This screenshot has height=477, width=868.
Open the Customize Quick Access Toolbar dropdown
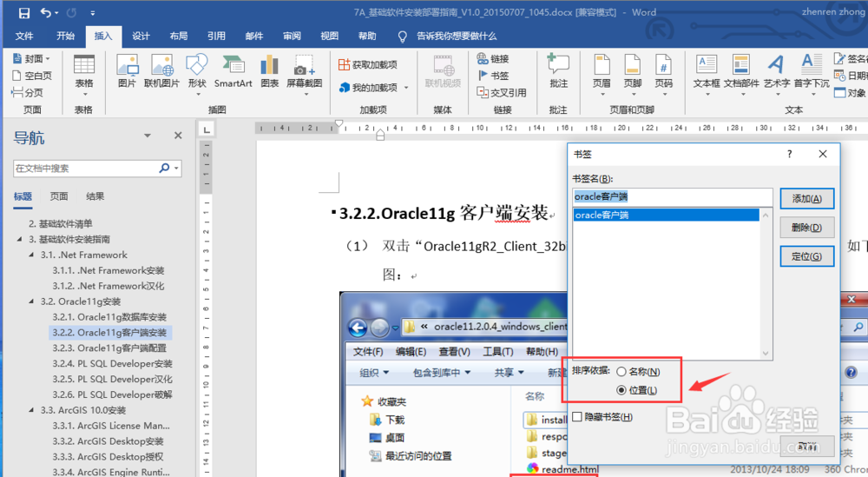pos(93,13)
